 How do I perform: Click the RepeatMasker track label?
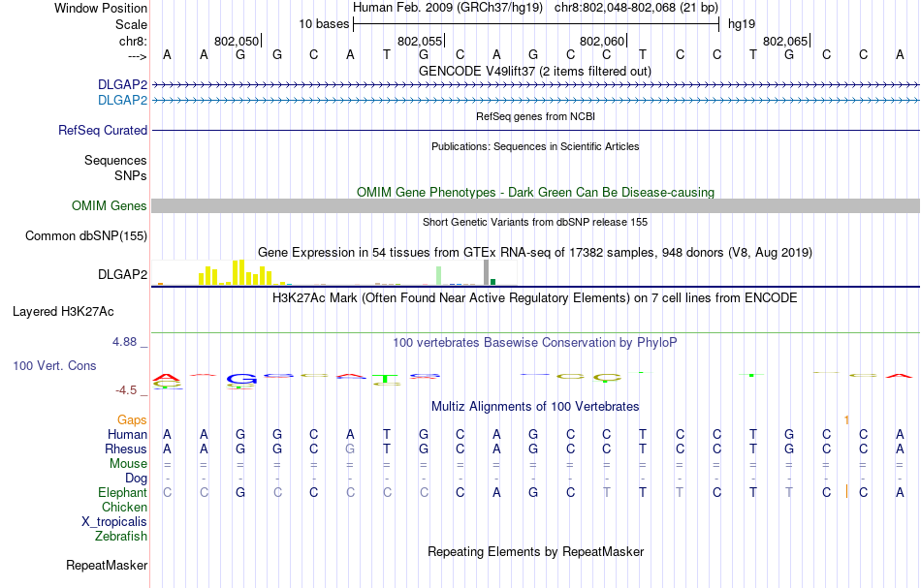point(107,566)
